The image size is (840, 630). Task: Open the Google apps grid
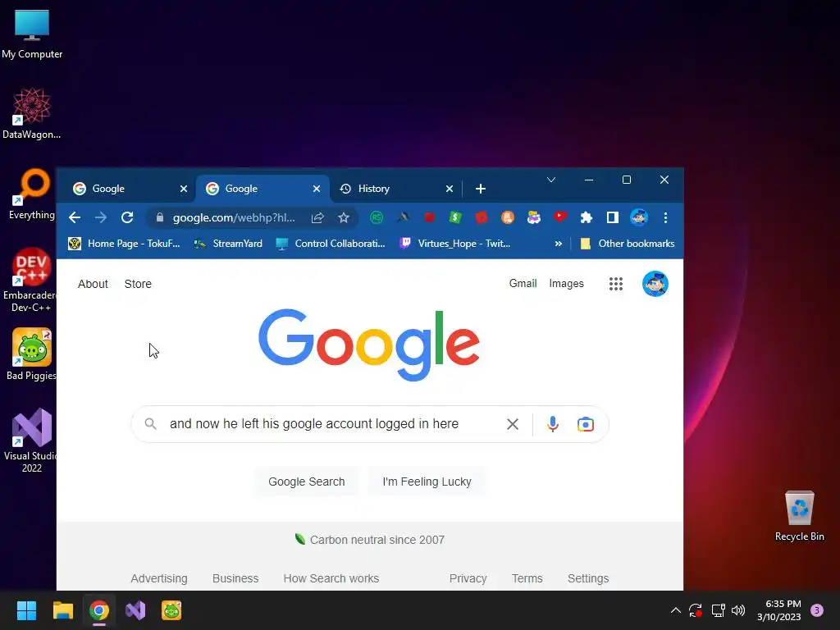(616, 284)
